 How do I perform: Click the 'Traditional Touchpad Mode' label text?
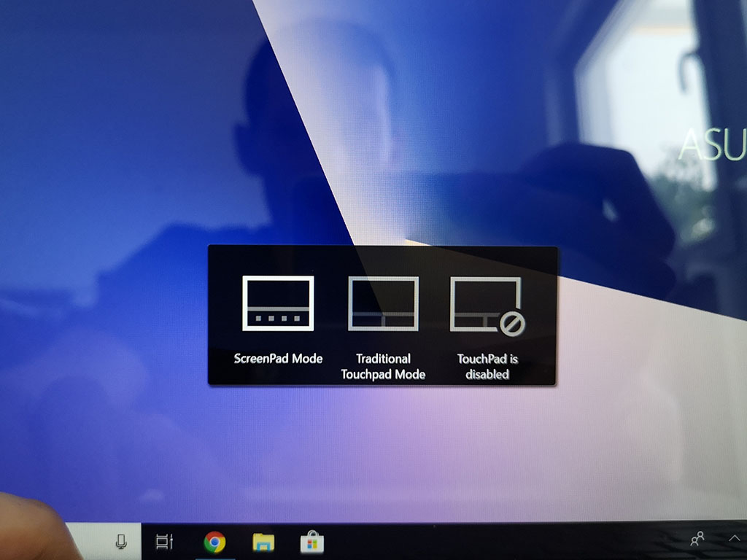pos(383,366)
